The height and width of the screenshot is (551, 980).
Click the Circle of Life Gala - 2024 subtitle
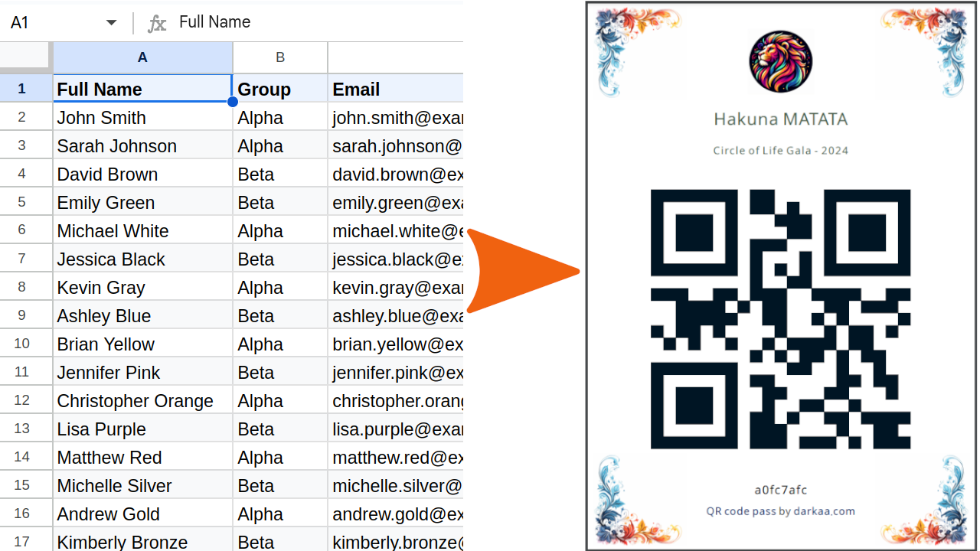click(780, 150)
